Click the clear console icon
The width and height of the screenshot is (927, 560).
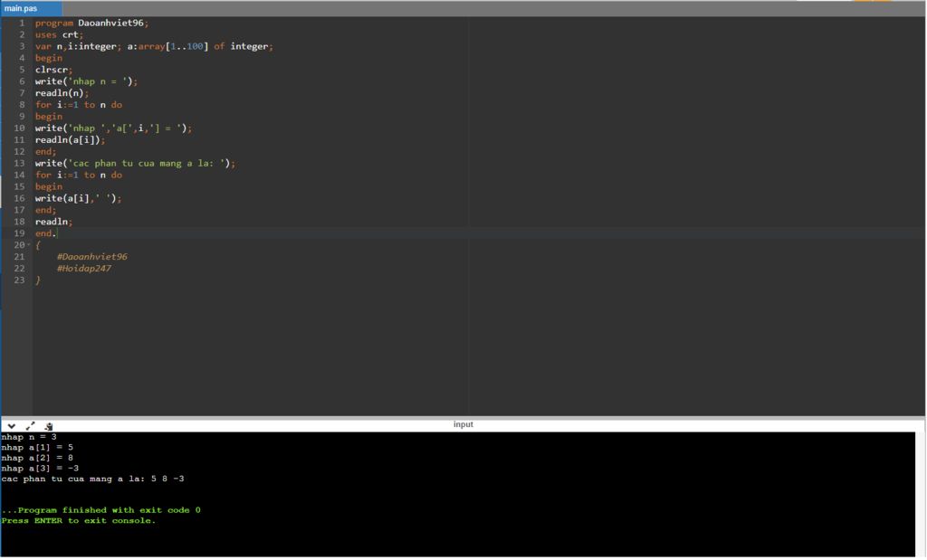(x=49, y=426)
